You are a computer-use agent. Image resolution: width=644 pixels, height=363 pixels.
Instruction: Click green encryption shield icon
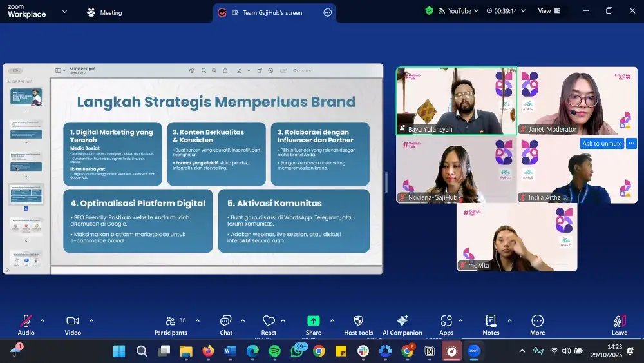coord(429,11)
